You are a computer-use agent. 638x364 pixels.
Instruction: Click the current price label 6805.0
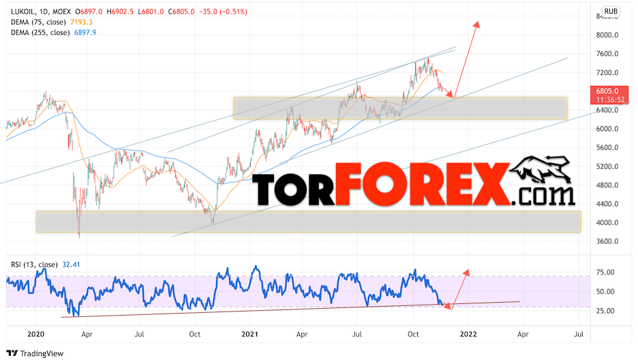point(607,91)
